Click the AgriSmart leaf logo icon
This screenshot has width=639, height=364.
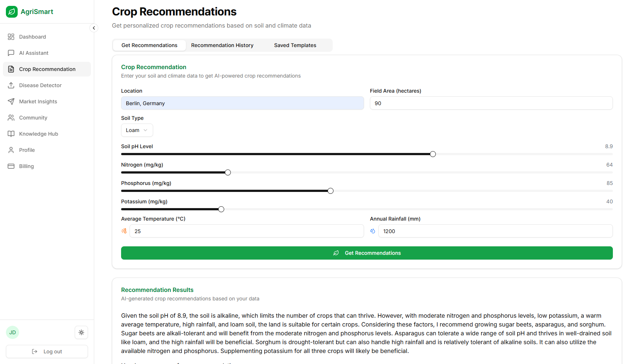click(x=12, y=12)
